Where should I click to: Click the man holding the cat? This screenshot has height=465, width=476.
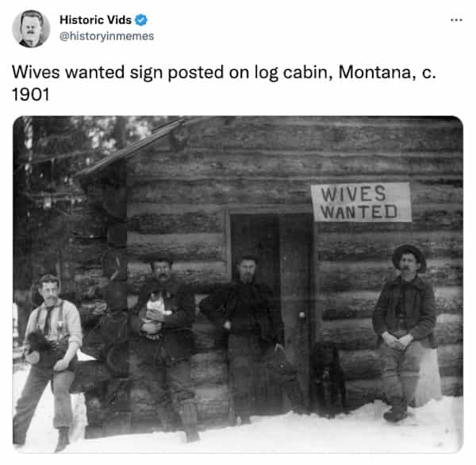point(167,348)
